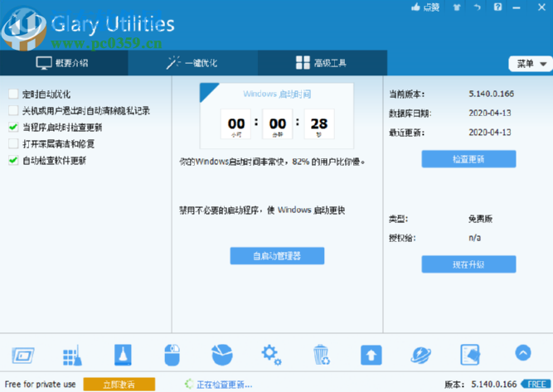
Task: Click the undo arrow icon in title bar
Action: pos(478,7)
